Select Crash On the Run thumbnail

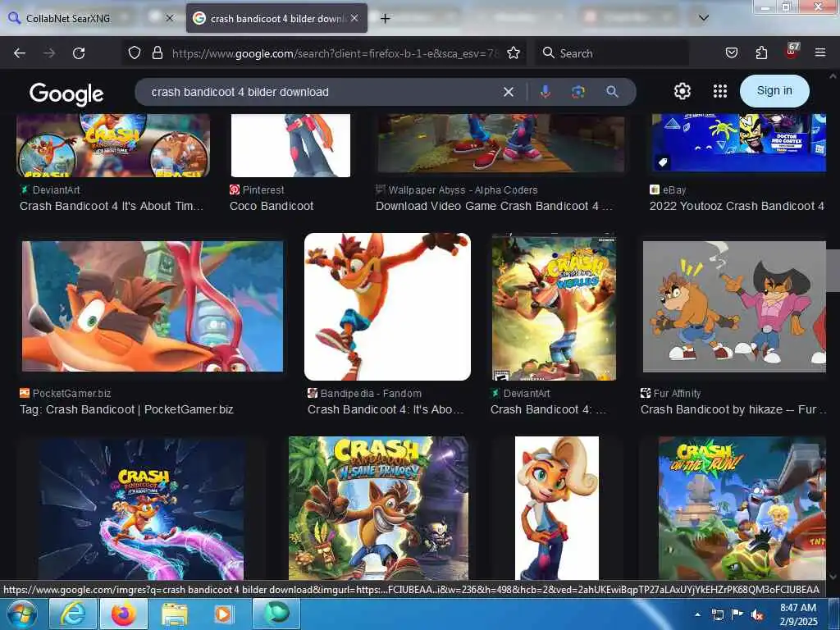(742, 508)
